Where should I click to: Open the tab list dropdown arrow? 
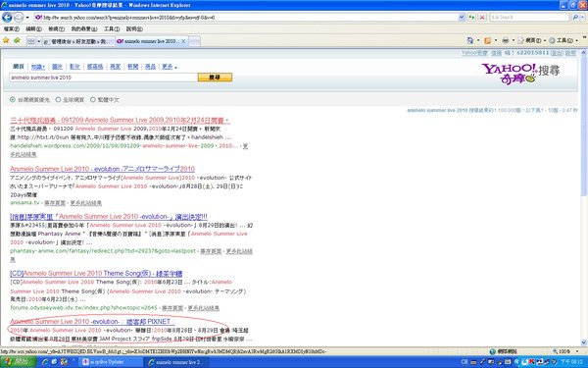pos(38,41)
